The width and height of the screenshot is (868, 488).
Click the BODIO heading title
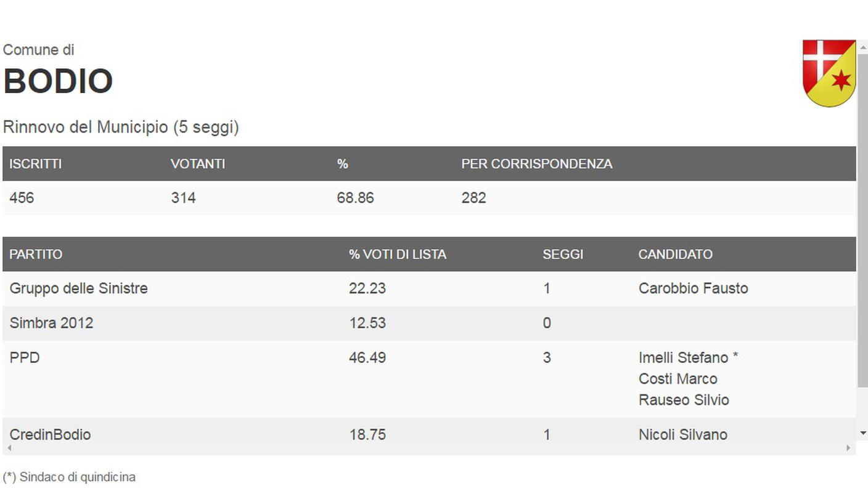pyautogui.click(x=58, y=81)
